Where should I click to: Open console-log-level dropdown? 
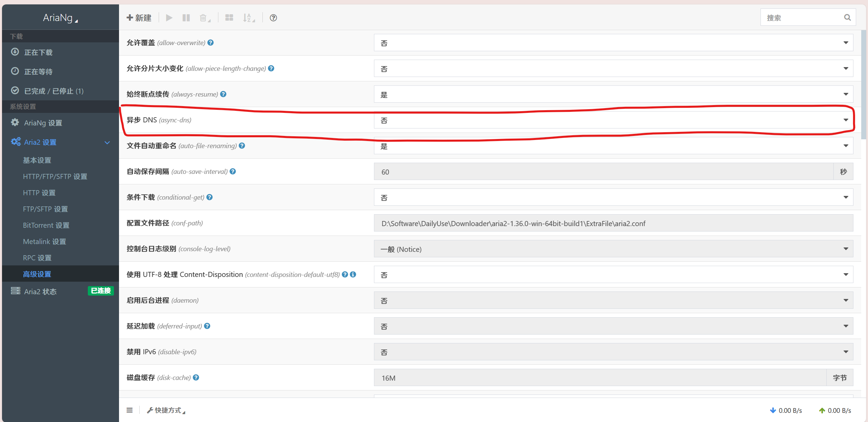(613, 249)
